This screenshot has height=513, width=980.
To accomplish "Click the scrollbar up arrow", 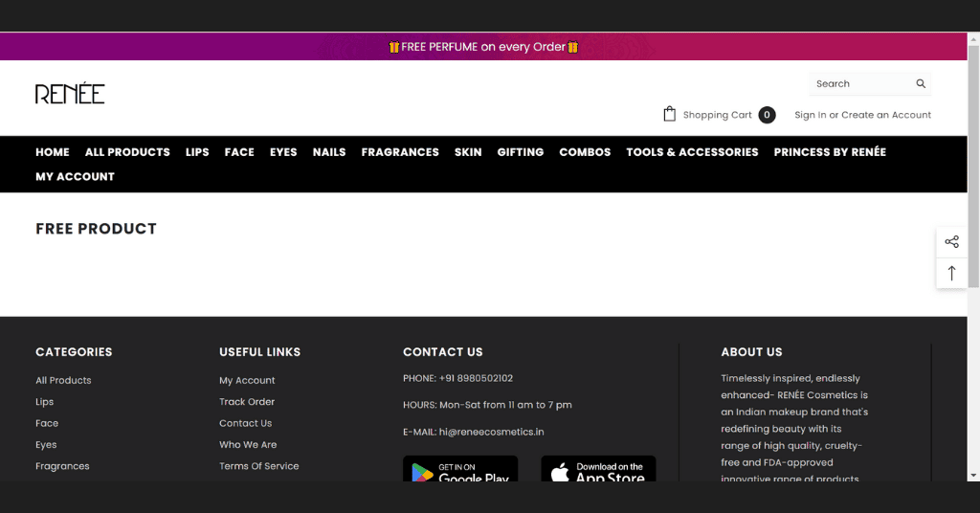I will click(x=973, y=37).
